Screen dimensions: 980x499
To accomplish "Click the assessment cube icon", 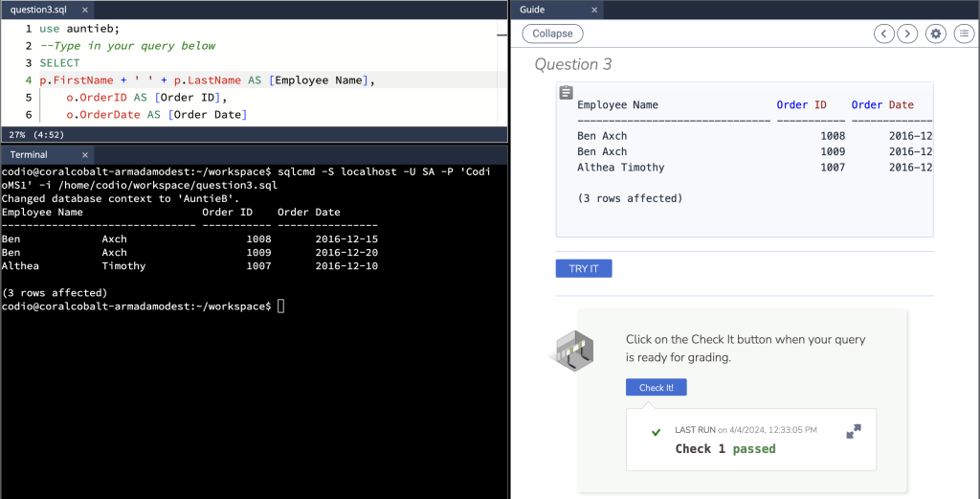I will (x=574, y=350).
